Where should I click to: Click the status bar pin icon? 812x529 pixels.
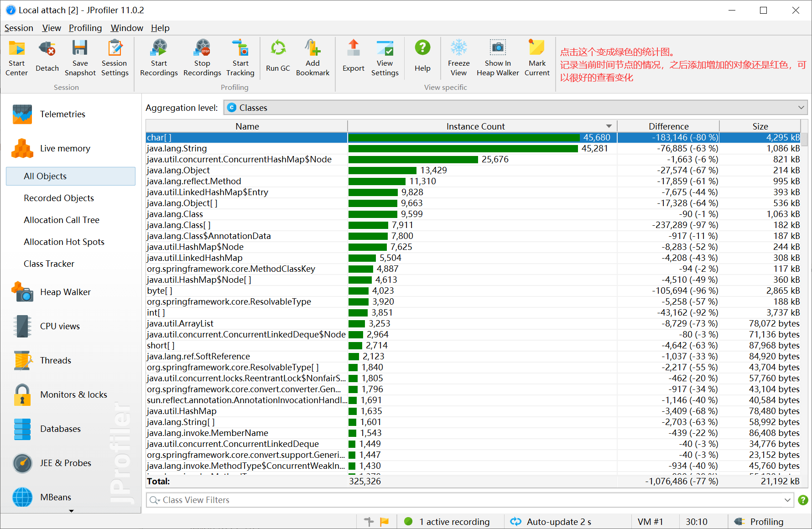coord(369,522)
